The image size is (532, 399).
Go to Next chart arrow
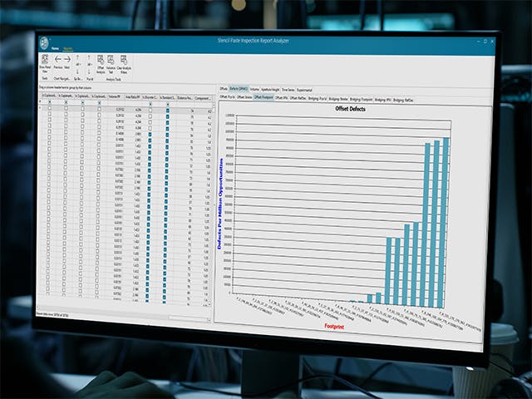(x=67, y=60)
